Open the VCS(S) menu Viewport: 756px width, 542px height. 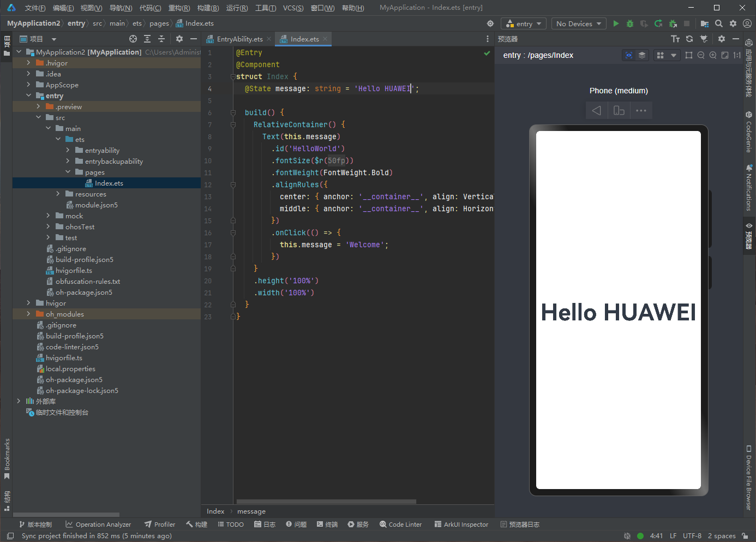(293, 8)
